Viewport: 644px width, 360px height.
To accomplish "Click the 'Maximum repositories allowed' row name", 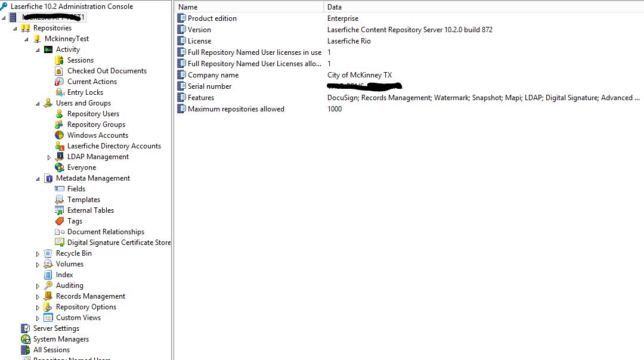I will click(x=236, y=109).
